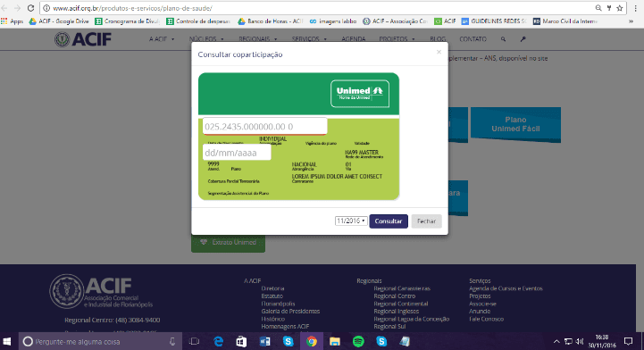Click the Fechar button
Viewport: 644px width, 350px height.
coord(426,221)
